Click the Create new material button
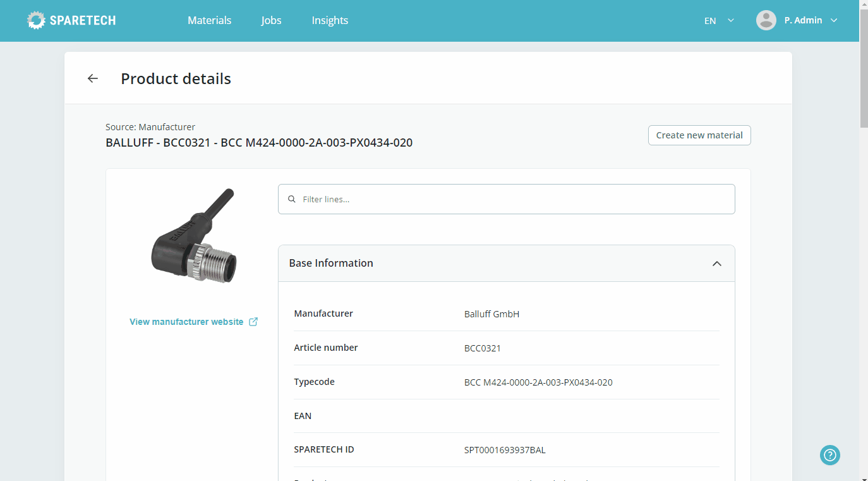Screen dimensions: 868x481 coord(699,135)
